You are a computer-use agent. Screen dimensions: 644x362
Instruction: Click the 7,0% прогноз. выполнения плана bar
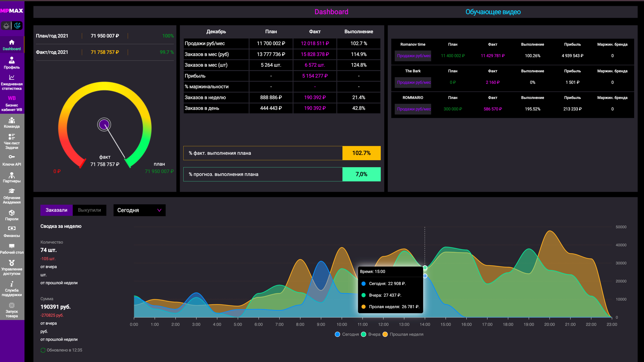tap(282, 174)
